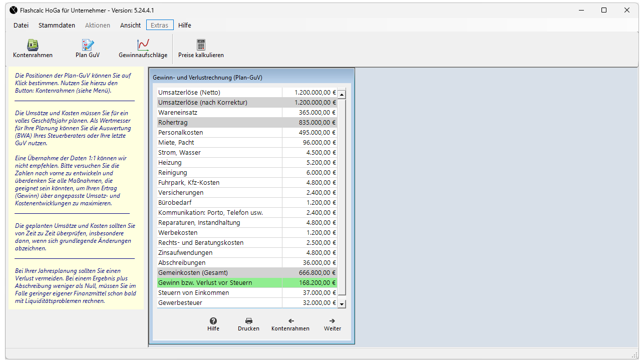
Task: Click the Wareneinsatz value cell
Action: point(309,113)
